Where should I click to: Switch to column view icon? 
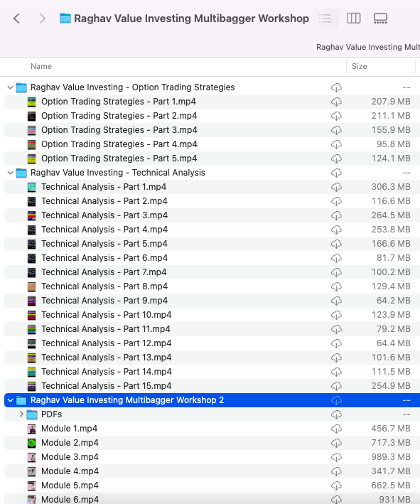[x=353, y=18]
